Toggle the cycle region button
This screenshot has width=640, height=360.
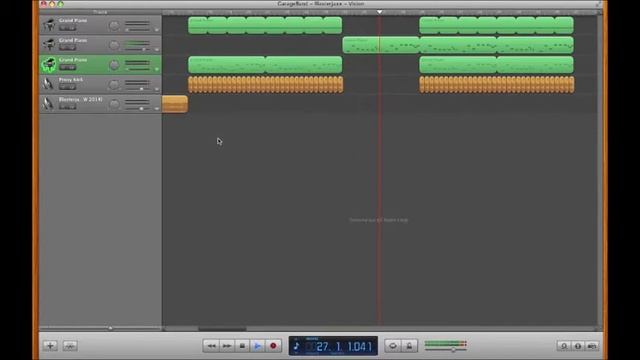click(393, 346)
